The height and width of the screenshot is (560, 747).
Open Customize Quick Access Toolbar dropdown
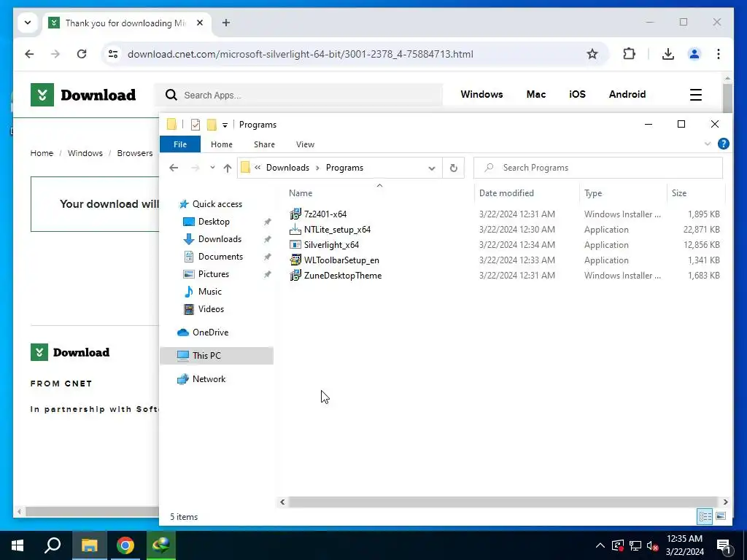pyautogui.click(x=225, y=125)
